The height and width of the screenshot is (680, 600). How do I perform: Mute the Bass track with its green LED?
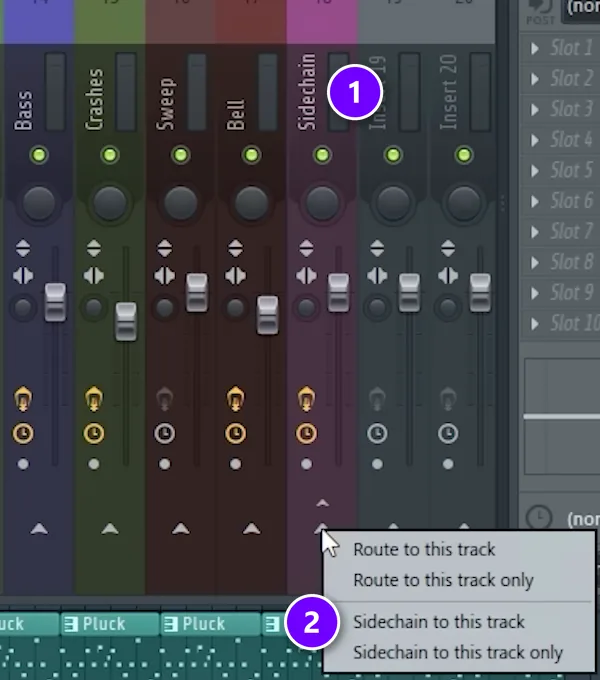pos(39,155)
